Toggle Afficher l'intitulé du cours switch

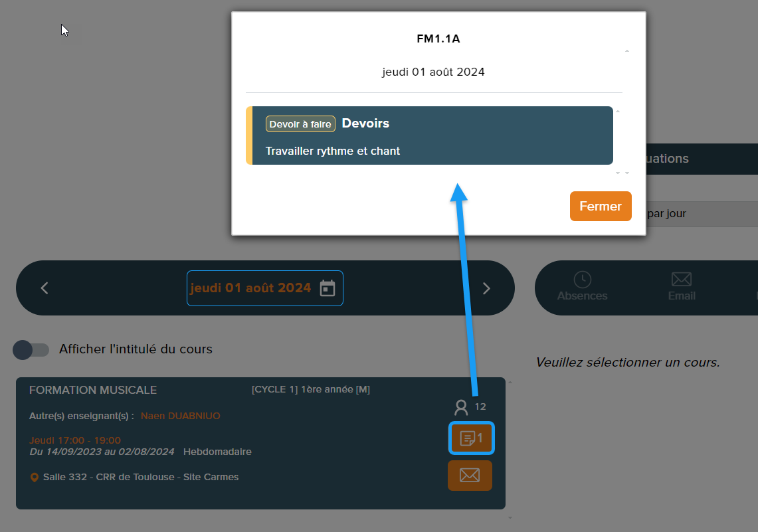click(x=31, y=349)
